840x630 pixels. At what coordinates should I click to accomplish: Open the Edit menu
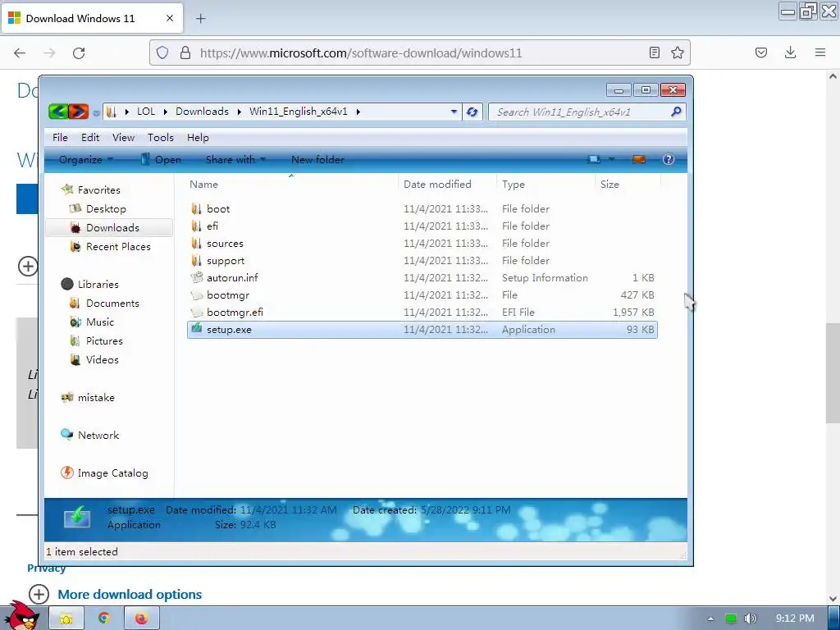(90, 138)
